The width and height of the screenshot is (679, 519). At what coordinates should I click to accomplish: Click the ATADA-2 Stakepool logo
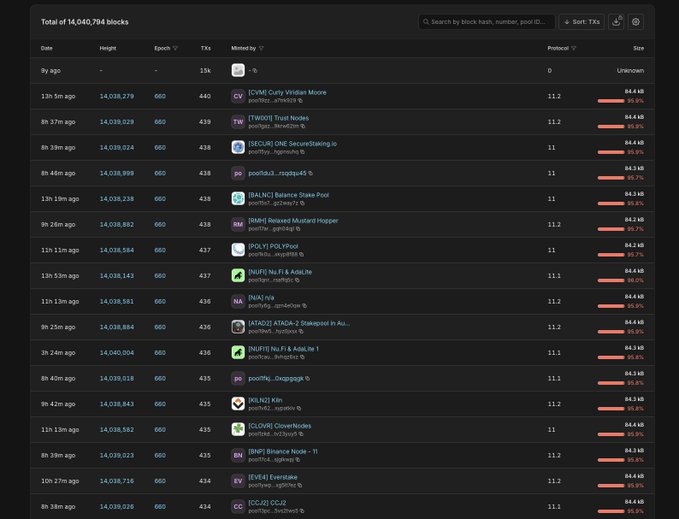click(238, 327)
